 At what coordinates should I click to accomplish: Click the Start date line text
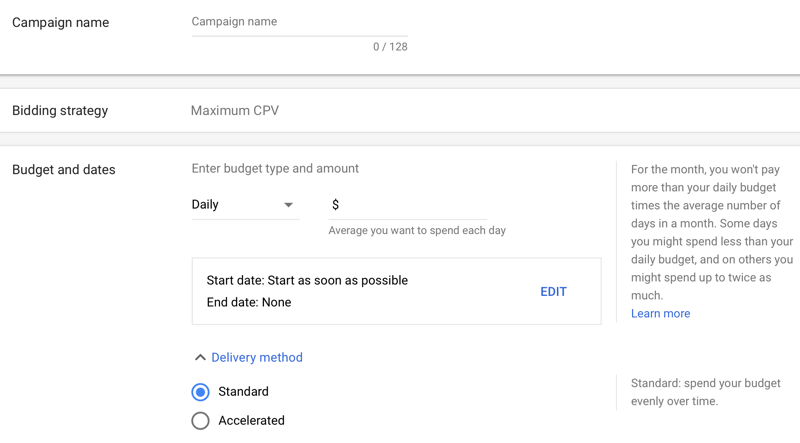click(x=307, y=281)
